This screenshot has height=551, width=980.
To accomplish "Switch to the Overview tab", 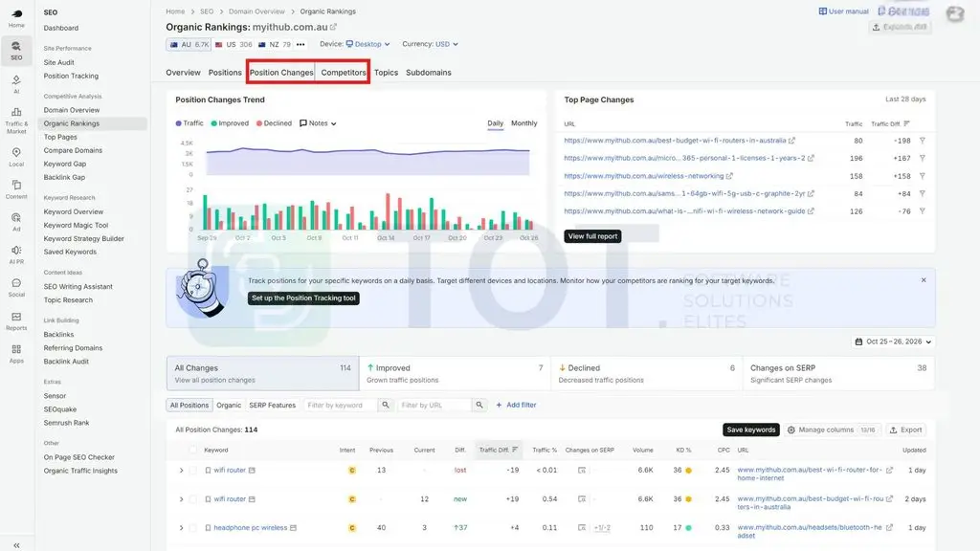I will click(x=183, y=73).
